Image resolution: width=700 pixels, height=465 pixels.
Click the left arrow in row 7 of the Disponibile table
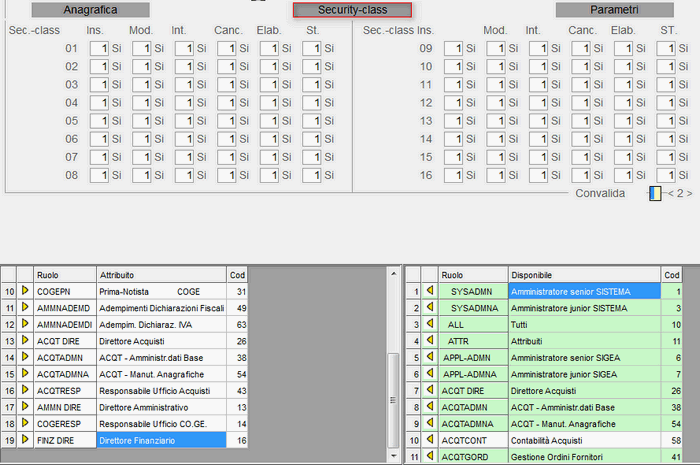point(430,390)
